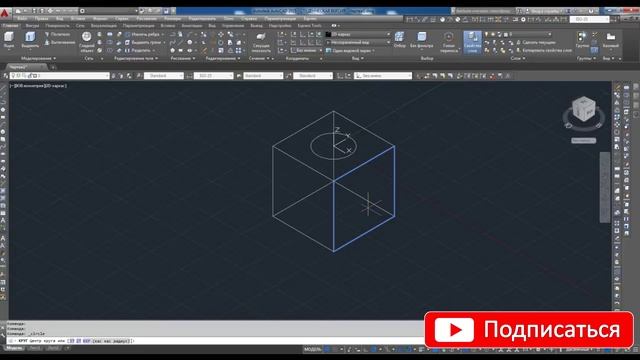Choose the Сглаженный объект smooth object tool
Viewport: 640px width, 360px height.
click(x=87, y=42)
